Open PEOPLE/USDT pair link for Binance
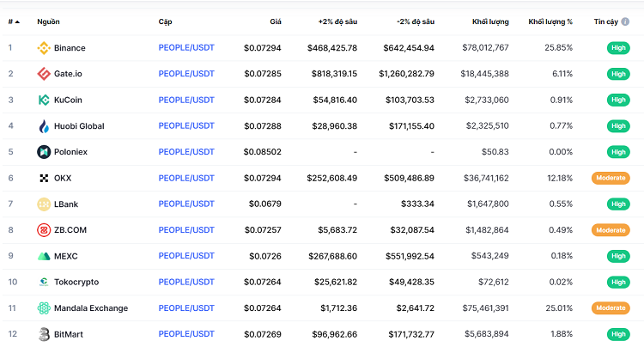This screenshot has height=347, width=644. click(186, 48)
